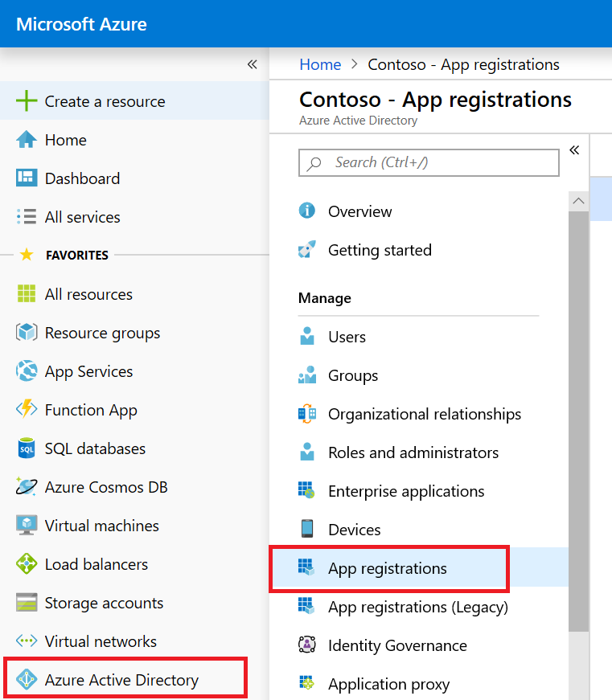Click the Azure Active Directory icon
This screenshot has width=612, height=700.
[27, 679]
